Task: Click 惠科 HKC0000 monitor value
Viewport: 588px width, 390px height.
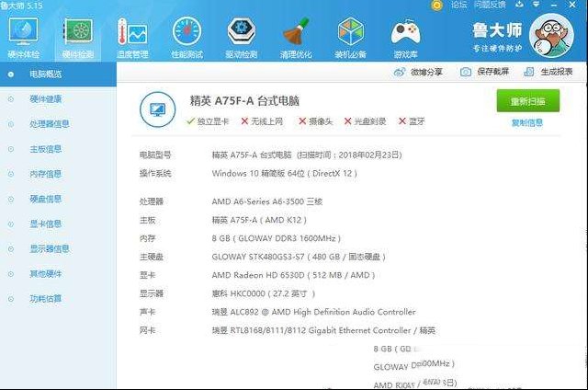Action: (264, 293)
